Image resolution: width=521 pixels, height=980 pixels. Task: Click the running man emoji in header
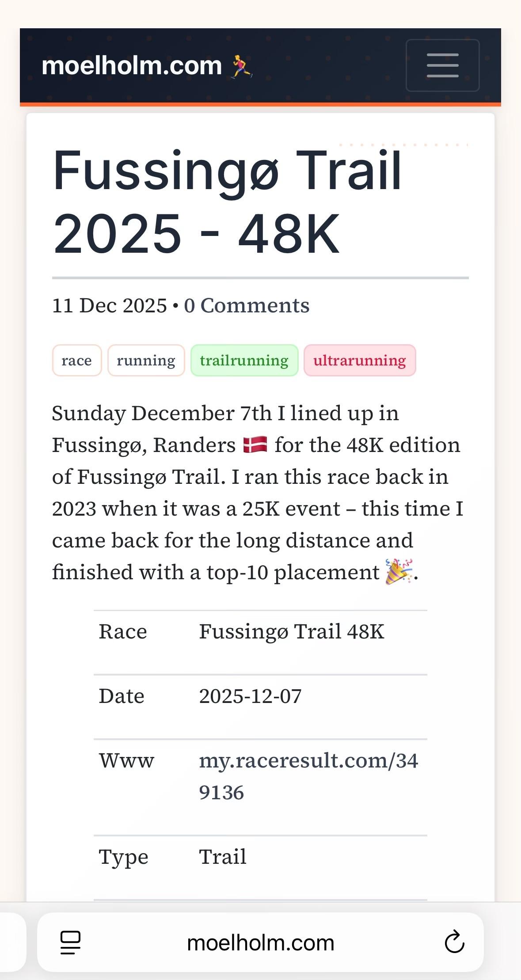pyautogui.click(x=242, y=67)
